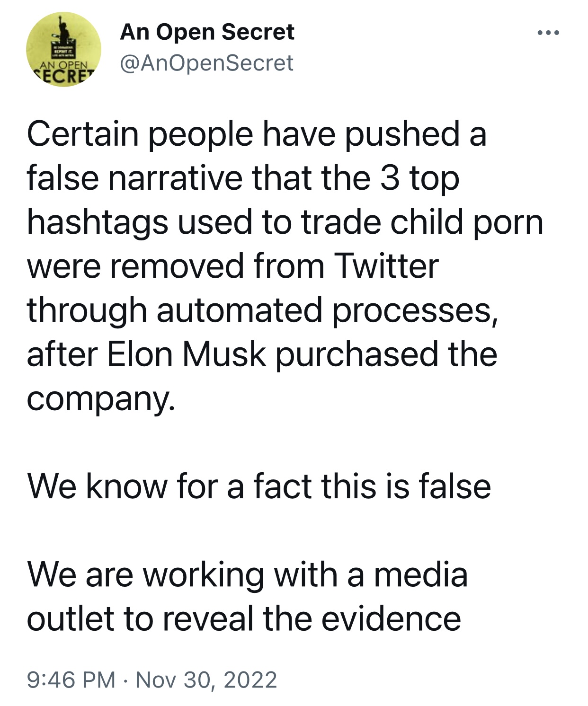
Task: Click the Nov 30, 2022 date
Action: 206,680
